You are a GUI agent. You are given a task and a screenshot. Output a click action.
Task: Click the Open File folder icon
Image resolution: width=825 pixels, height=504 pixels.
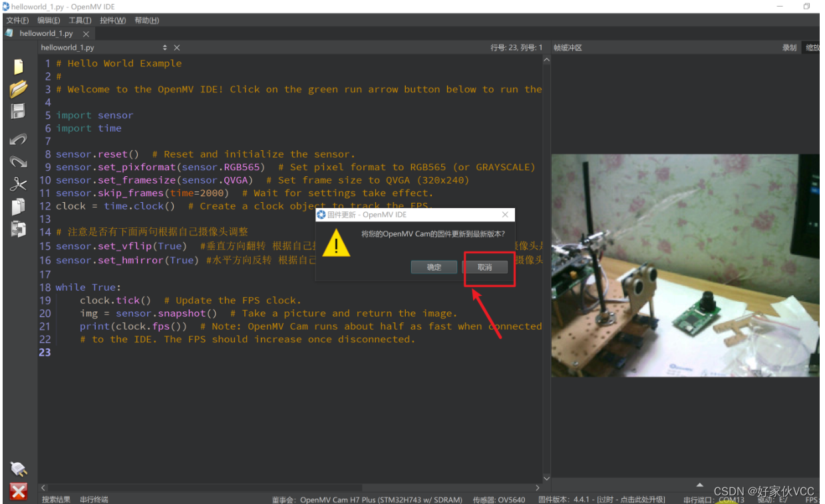[19, 88]
